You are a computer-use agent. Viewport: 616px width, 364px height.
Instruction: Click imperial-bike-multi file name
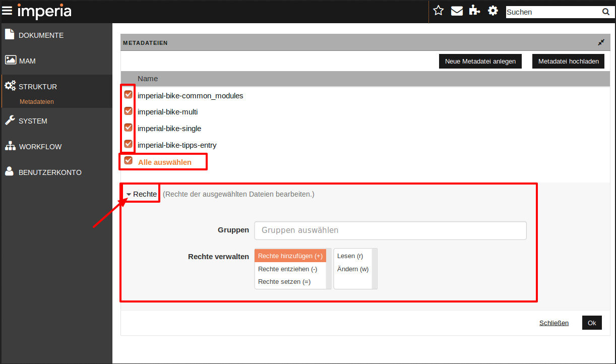pyautogui.click(x=168, y=112)
